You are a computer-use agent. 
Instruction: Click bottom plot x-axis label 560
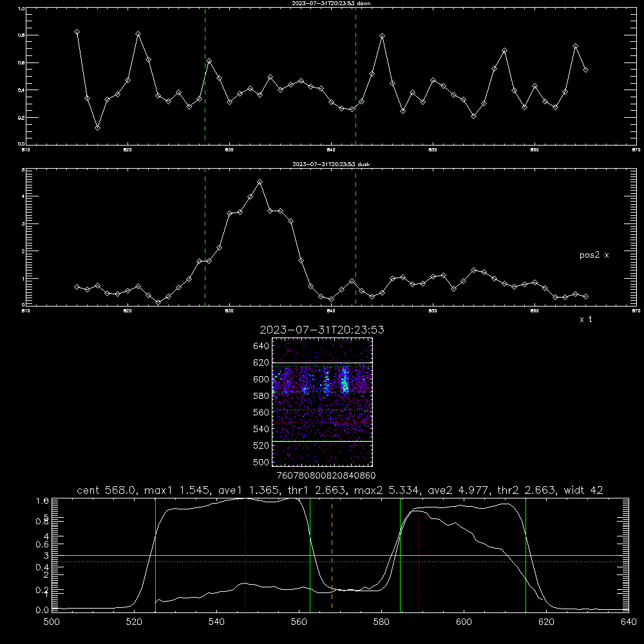point(299,622)
